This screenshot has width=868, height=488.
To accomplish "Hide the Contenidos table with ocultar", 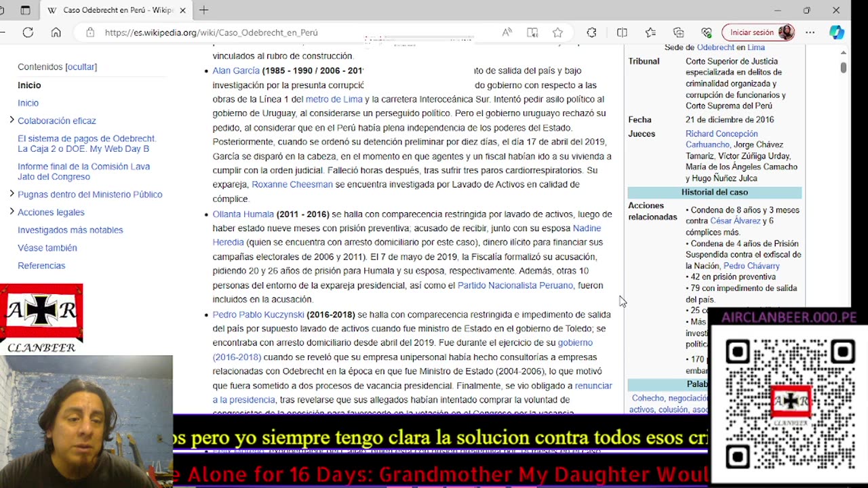I will 81,66.
